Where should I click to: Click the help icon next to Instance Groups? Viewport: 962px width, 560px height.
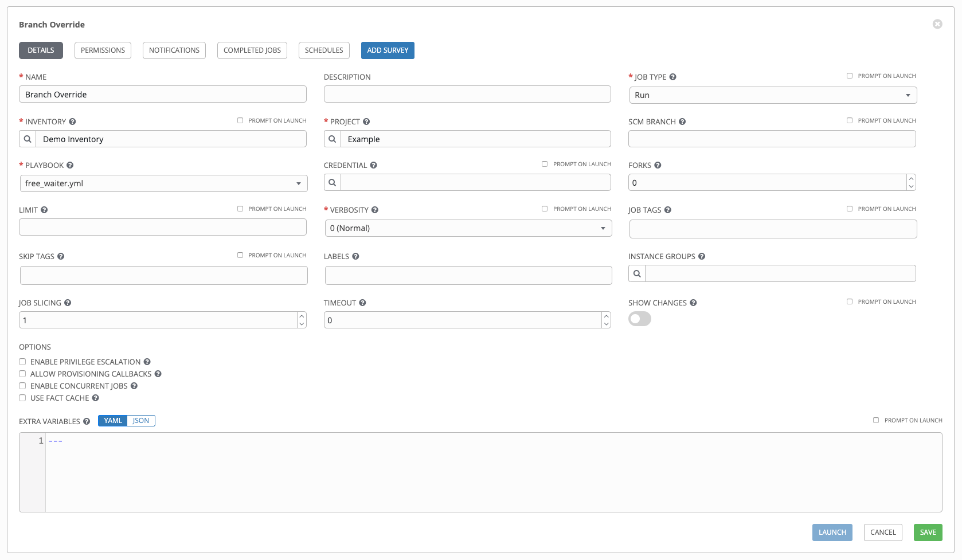pos(702,256)
